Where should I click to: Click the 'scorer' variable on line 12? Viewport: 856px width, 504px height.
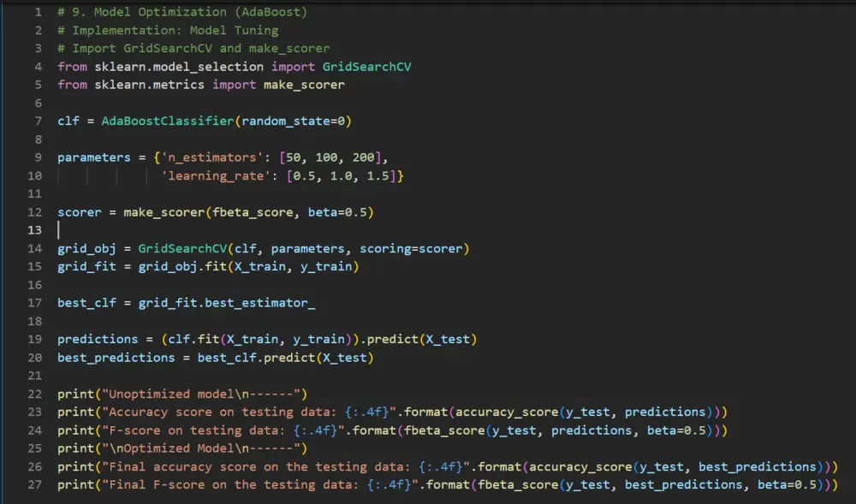[x=79, y=212]
